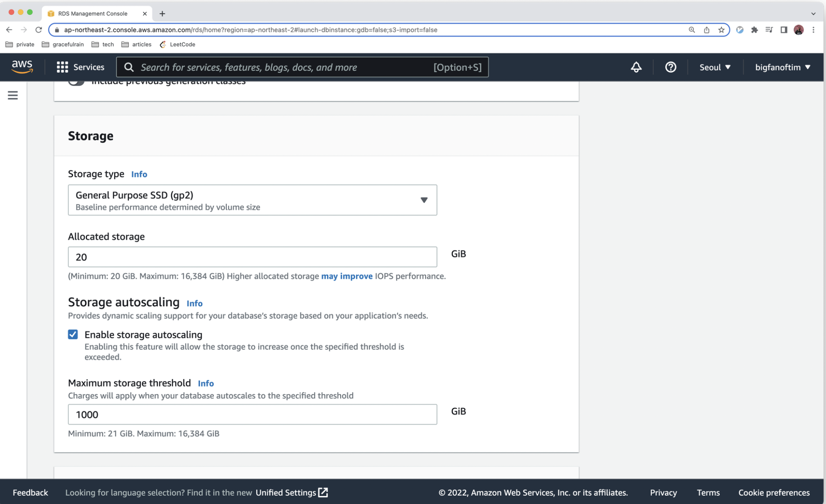826x504 pixels.
Task: Open the notifications bell icon
Action: (636, 67)
